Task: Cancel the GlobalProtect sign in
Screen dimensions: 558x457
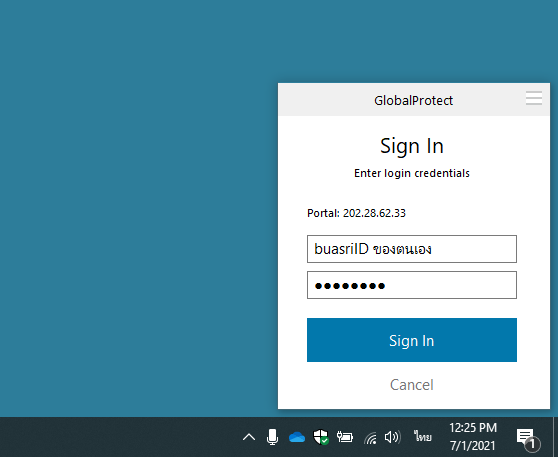Action: [412, 385]
